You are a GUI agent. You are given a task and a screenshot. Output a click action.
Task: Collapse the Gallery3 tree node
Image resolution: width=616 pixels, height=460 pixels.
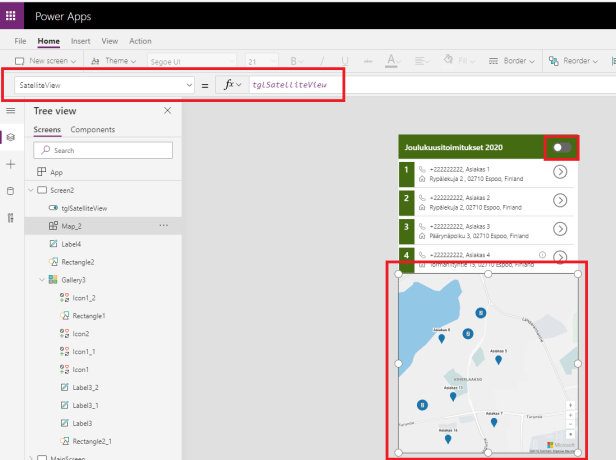pyautogui.click(x=41, y=280)
